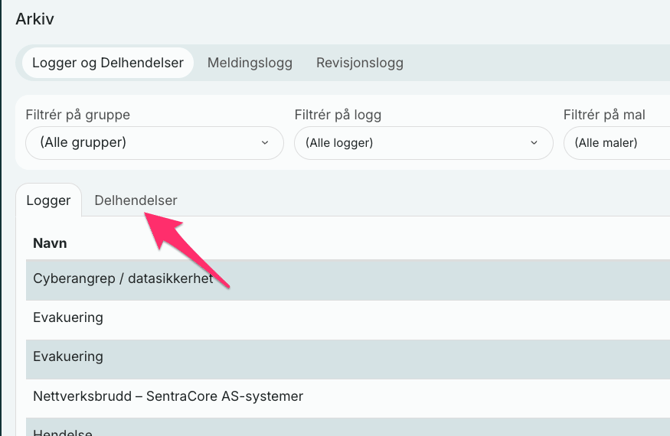Select the Logger sub-tab

[x=48, y=200]
